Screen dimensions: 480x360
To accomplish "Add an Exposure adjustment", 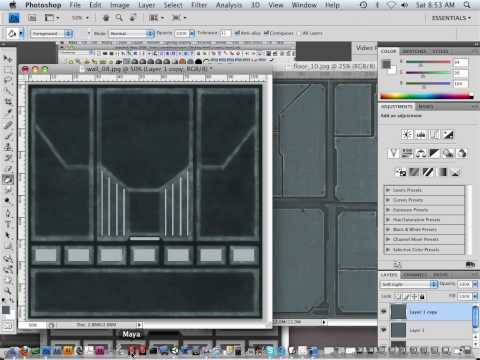I will (448, 135).
